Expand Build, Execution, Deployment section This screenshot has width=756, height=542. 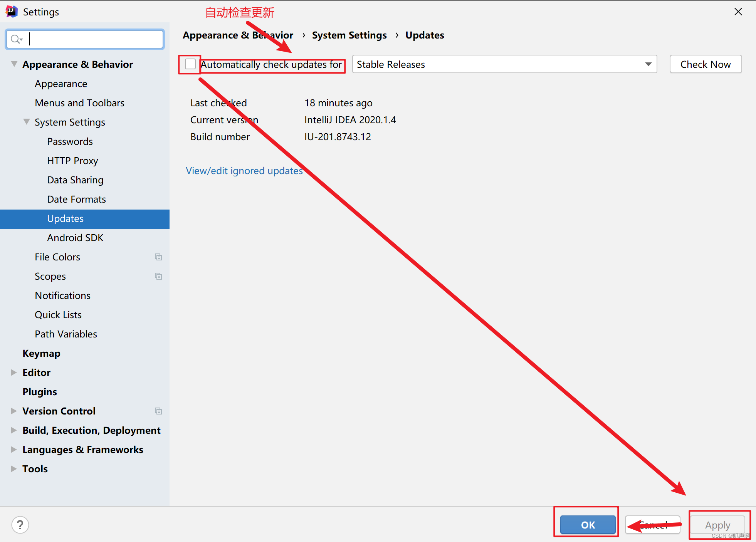click(13, 430)
